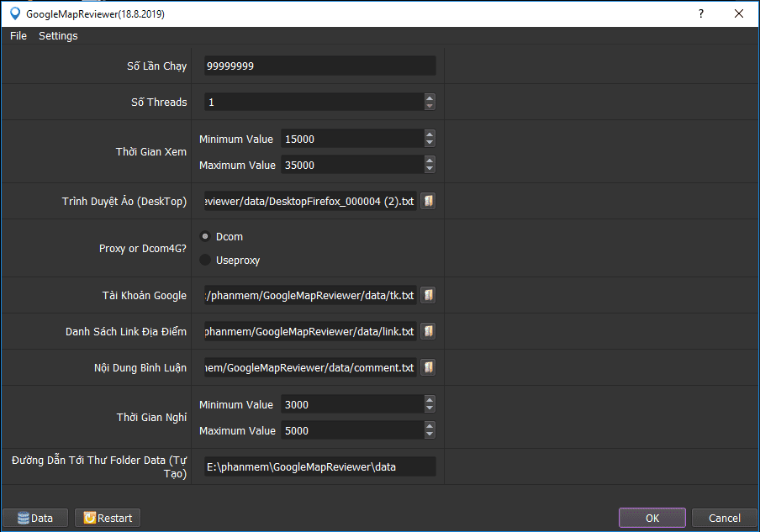Decrease Thời Gian Xem minimum value
The width and height of the screenshot is (760, 532).
tap(430, 143)
